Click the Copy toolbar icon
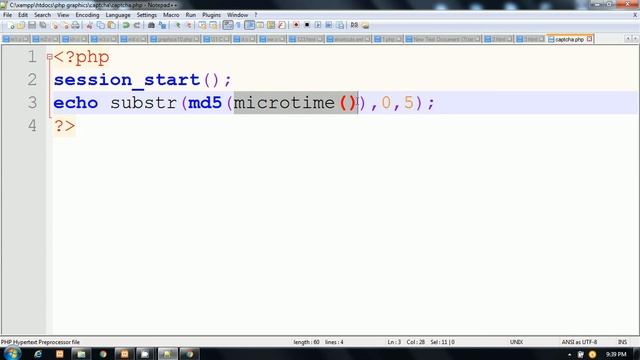The image size is (640, 360). (100, 25)
